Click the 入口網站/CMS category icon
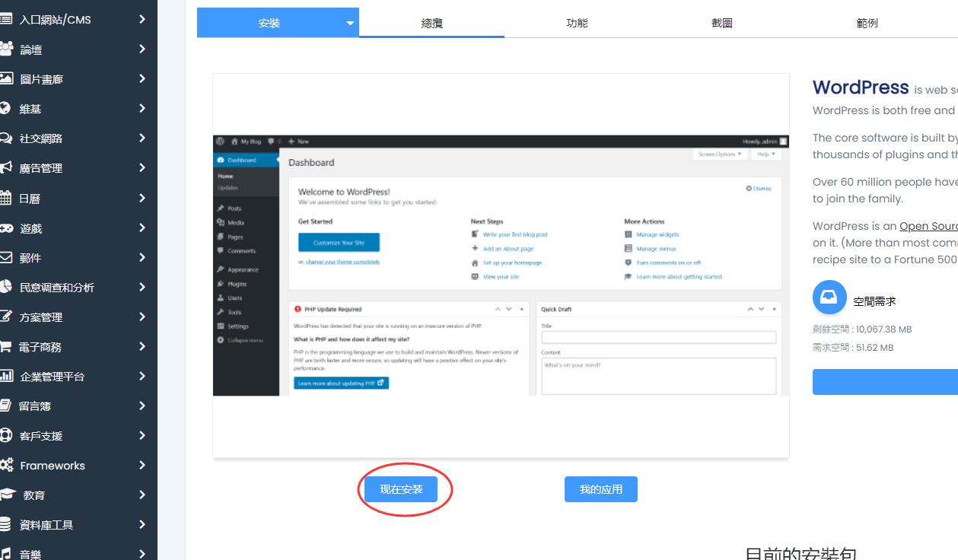The height and width of the screenshot is (560, 958). (6, 19)
